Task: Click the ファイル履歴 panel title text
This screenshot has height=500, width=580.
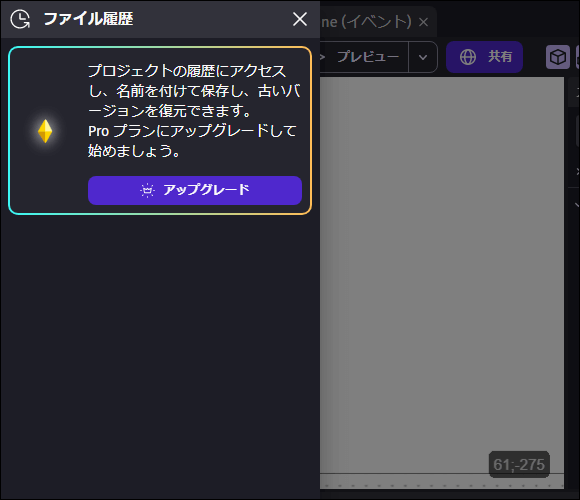Action: [88, 19]
